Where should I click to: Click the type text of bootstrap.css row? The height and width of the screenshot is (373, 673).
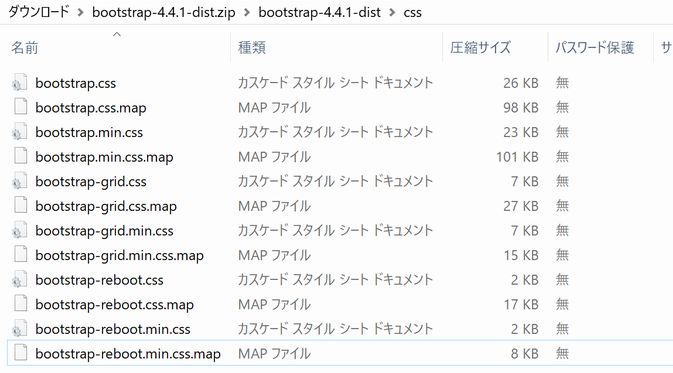pos(335,83)
